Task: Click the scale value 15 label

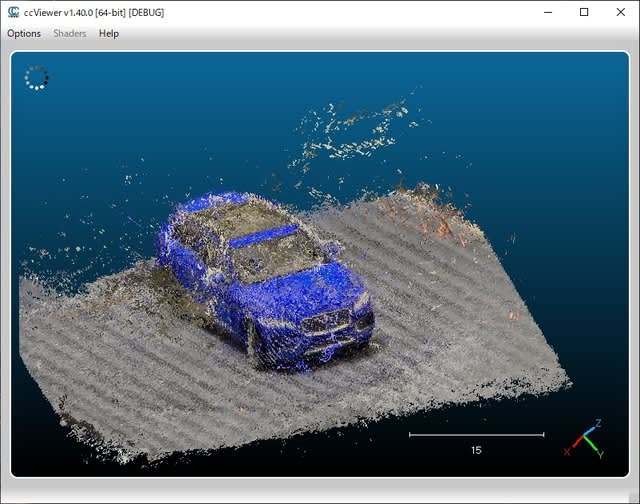Action: [476, 450]
